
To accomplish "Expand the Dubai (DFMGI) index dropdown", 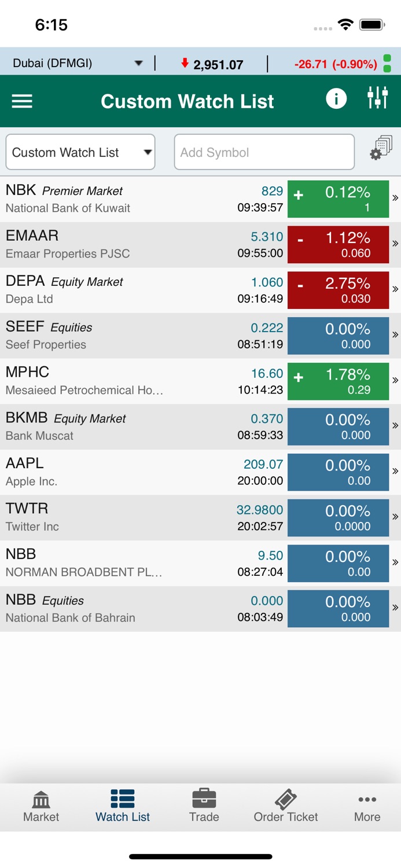I will tap(78, 63).
